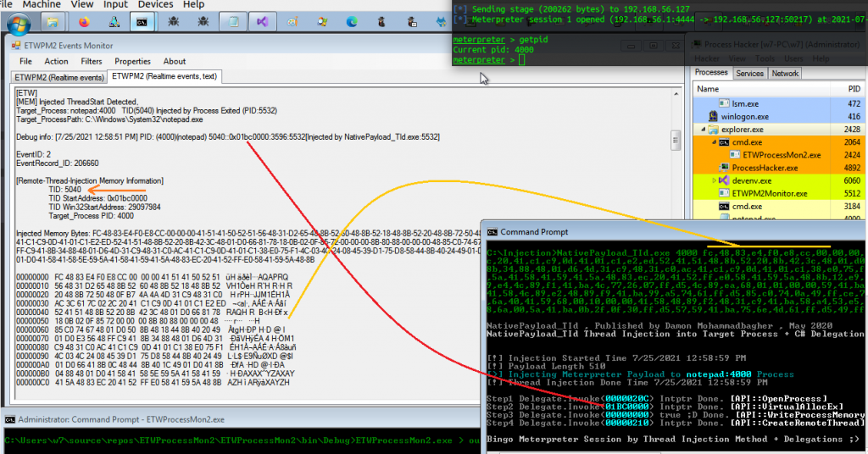Open the VirtualBox Input menu
The width and height of the screenshot is (868, 454).
(115, 4)
